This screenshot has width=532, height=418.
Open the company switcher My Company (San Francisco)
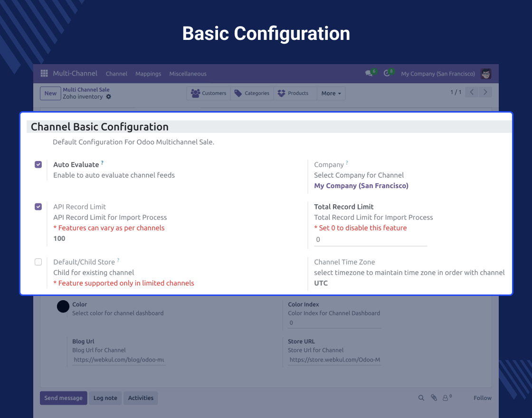[x=437, y=74]
